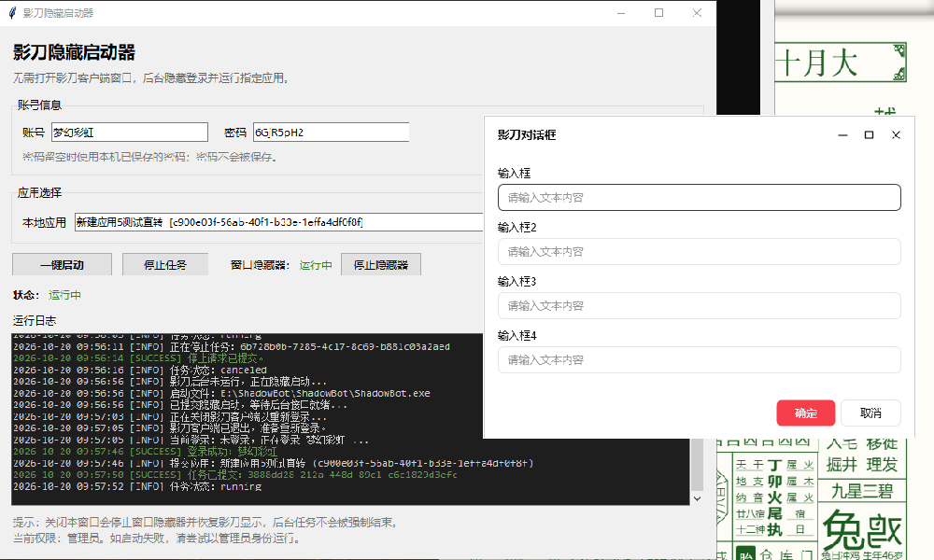The image size is (934, 560).
Task: Click 九星三碧 in the calendar window
Action: click(x=862, y=491)
